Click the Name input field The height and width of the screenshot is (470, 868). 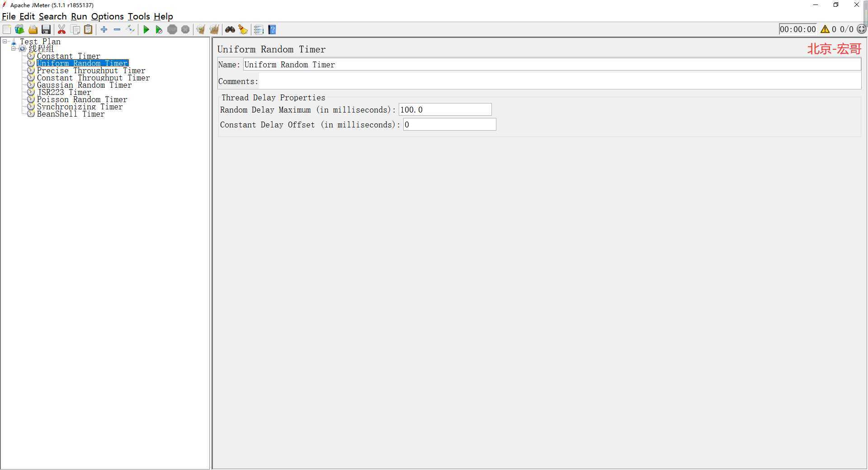coord(552,65)
